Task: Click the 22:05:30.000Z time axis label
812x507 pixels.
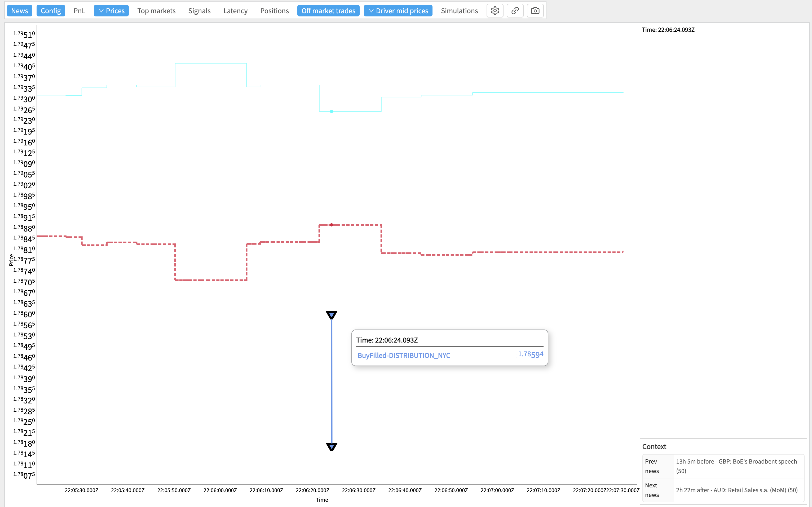Action: tap(82, 490)
